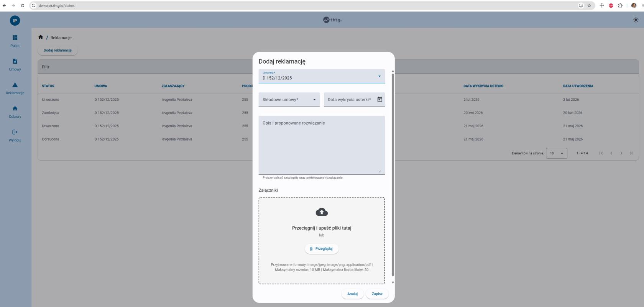Click the browser reload button

tap(23, 5)
